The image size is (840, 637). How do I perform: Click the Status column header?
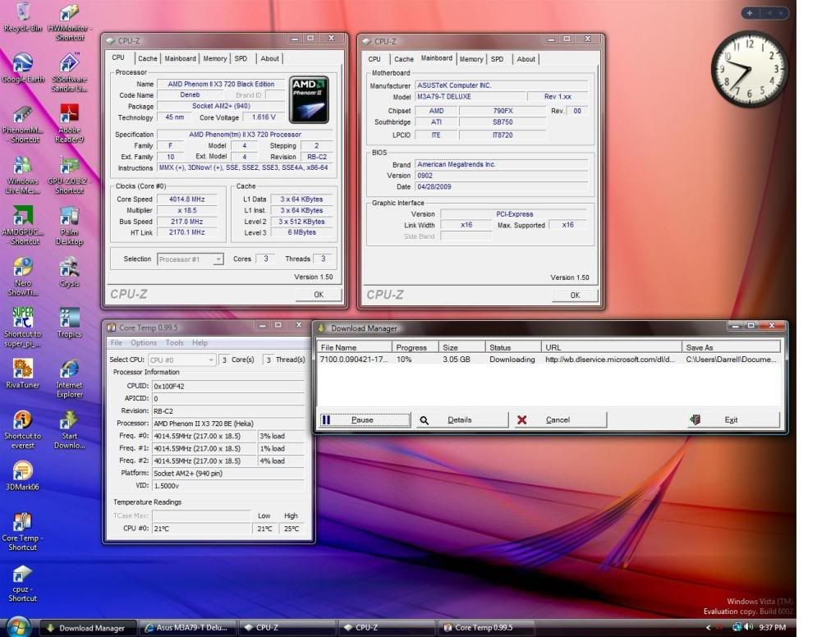pos(513,347)
